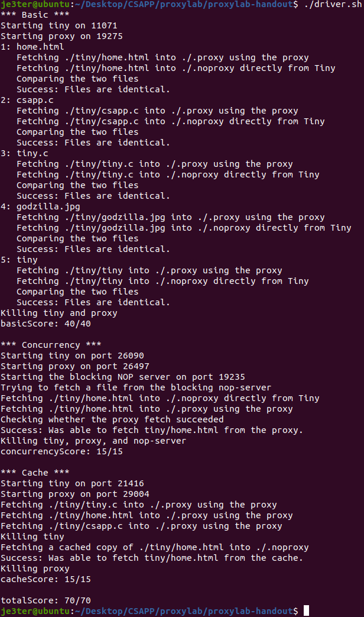This screenshot has width=364, height=617.
Task: Click 'Killing tiny, proxy, and nop-server' line
Action: [x=93, y=441]
